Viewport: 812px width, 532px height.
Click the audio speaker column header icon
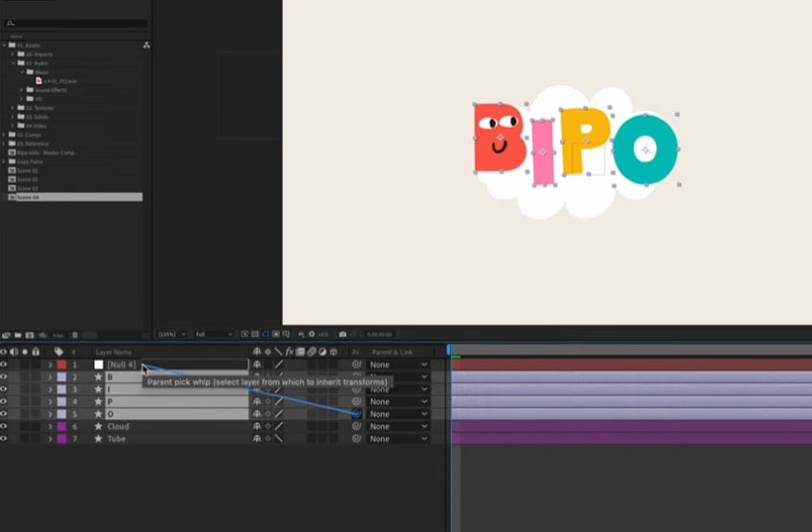14,351
